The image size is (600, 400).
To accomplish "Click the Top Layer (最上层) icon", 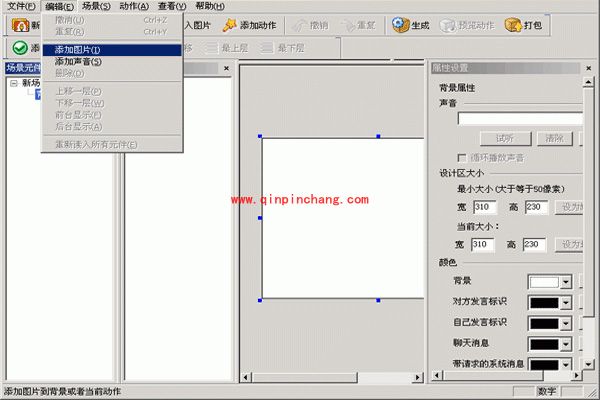I will click(211, 48).
